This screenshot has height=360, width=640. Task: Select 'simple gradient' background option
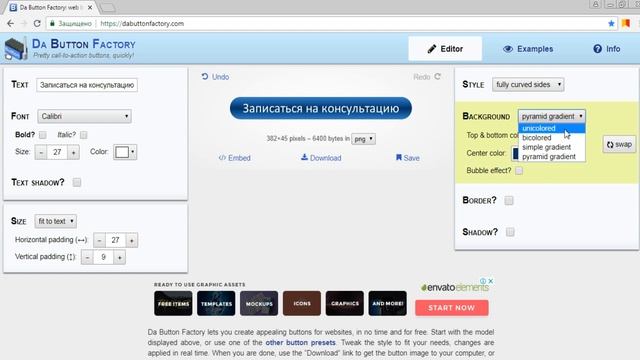[x=551, y=147]
